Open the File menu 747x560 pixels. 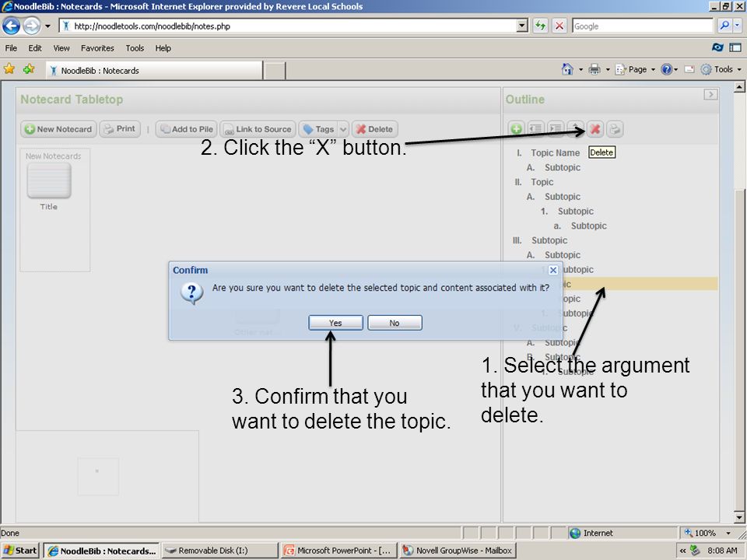pos(11,48)
